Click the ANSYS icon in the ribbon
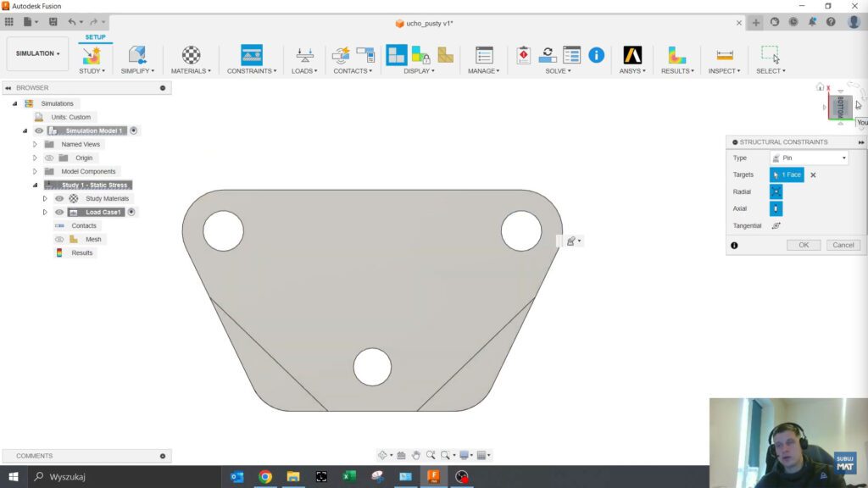868x488 pixels. pyautogui.click(x=633, y=56)
